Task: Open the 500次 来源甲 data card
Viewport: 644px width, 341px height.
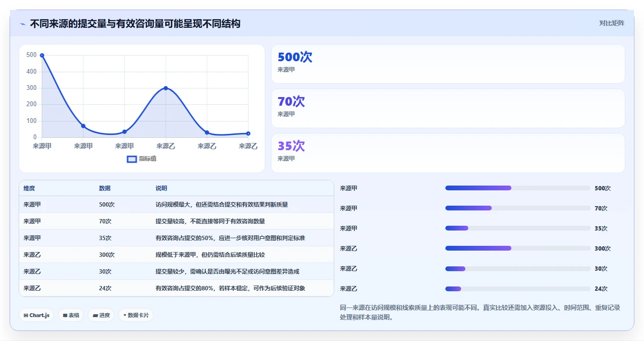Action: click(448, 64)
